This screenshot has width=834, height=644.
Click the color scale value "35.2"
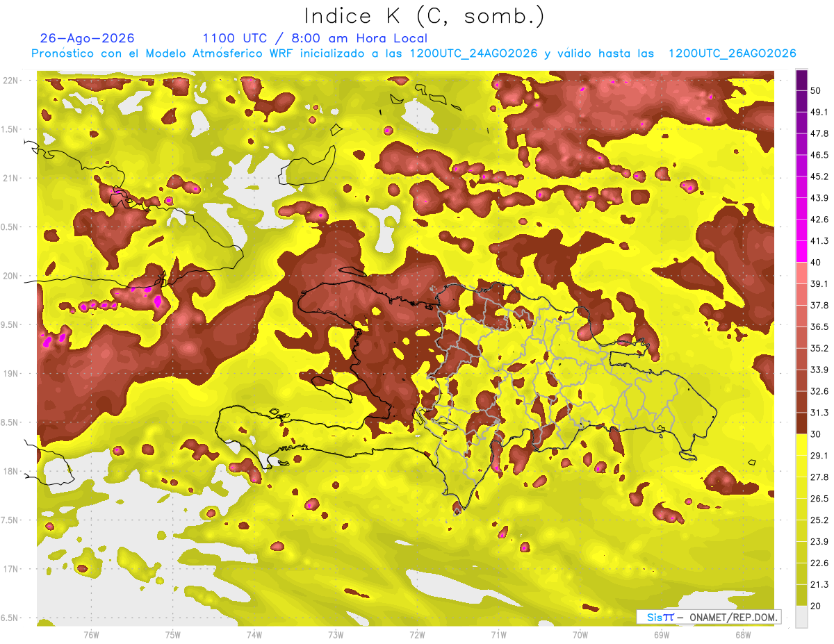[819, 348]
